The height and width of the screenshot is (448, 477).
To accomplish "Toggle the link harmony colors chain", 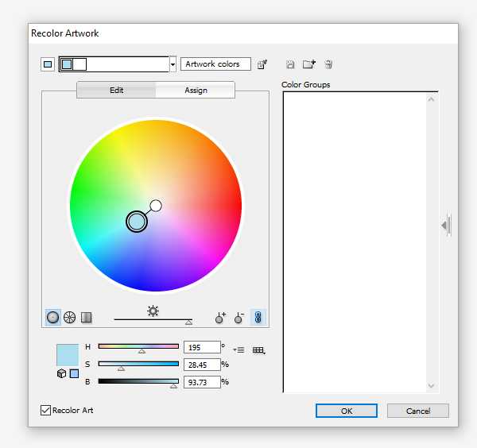I will pyautogui.click(x=258, y=318).
